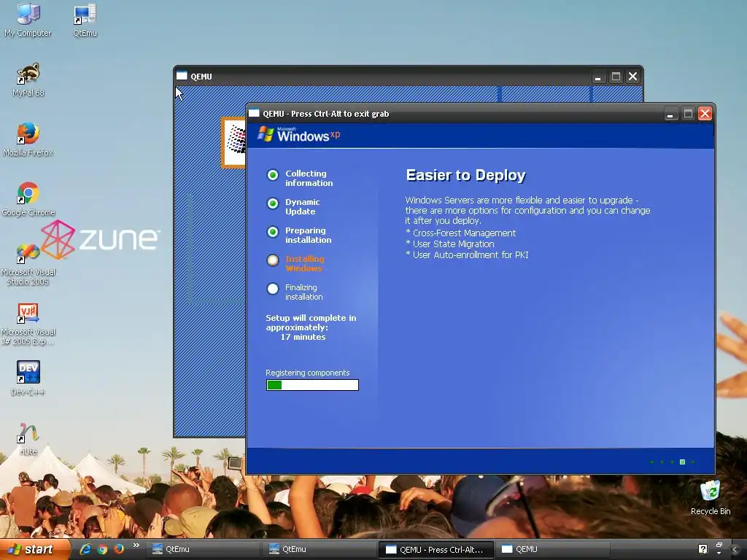Expand hidden system tray icons arrow
The image size is (747, 560).
pos(737,549)
